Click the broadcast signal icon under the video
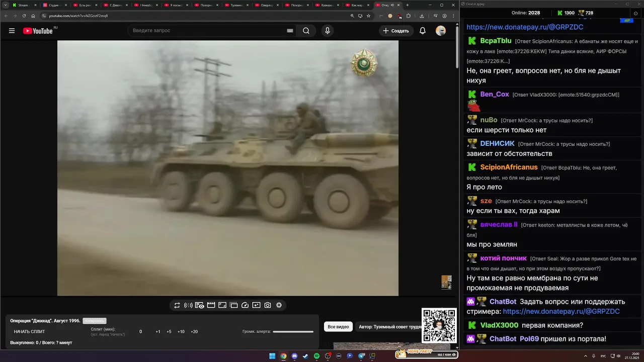The width and height of the screenshot is (644, 362). [188, 305]
